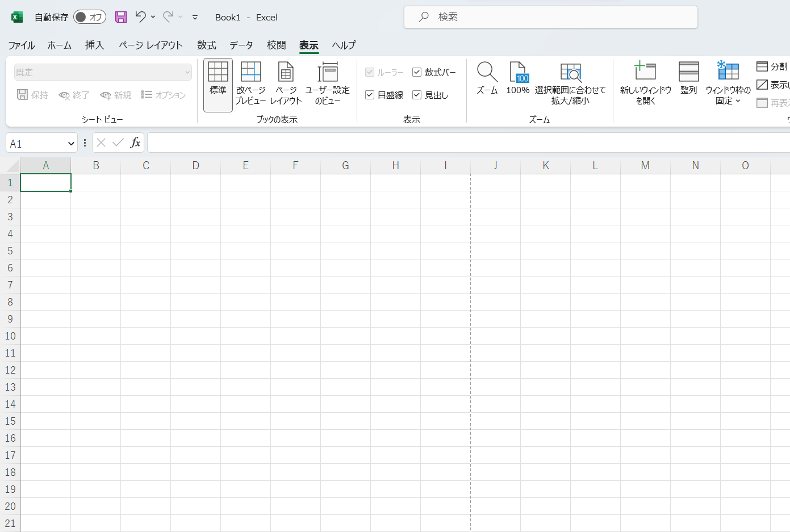Toggle the 目盛線 gridlines checkbox
Image resolution: width=790 pixels, height=532 pixels.
[370, 95]
